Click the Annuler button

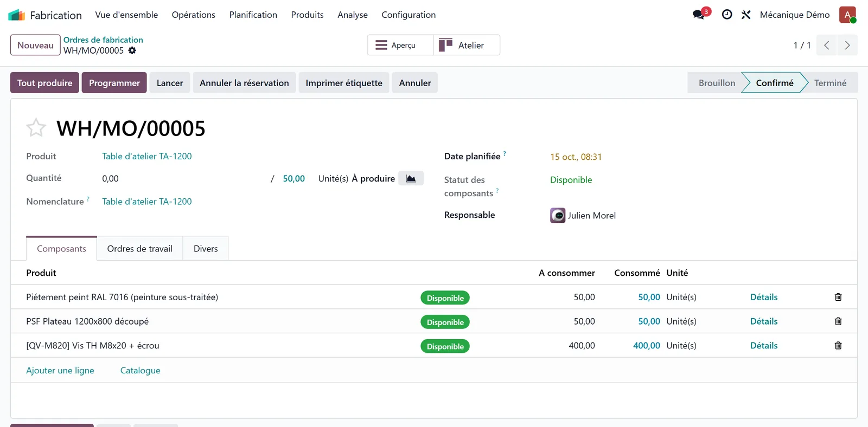(415, 83)
